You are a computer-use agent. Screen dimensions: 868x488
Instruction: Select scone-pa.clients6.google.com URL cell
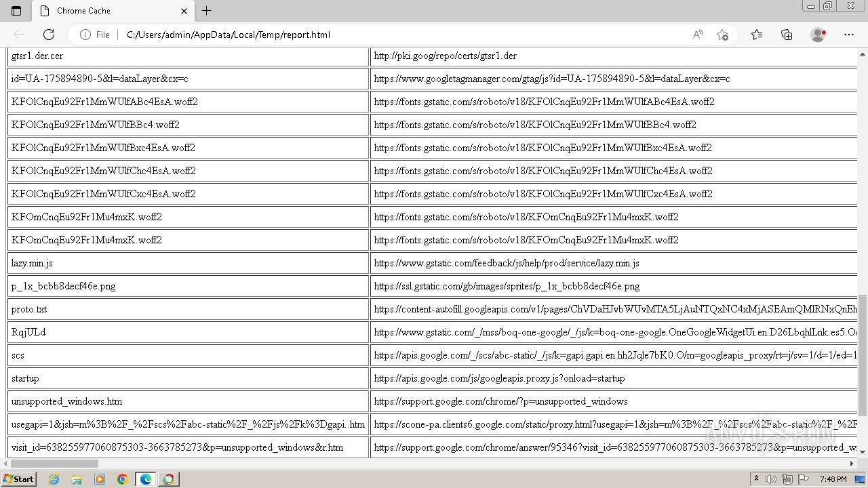[x=614, y=424]
